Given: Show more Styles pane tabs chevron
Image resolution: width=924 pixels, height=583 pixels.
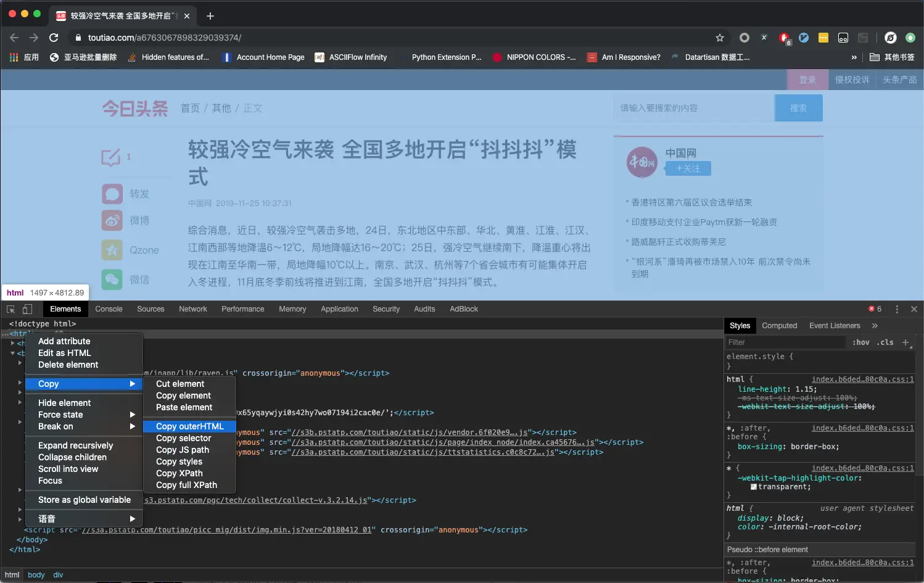Looking at the screenshot, I should 875,326.
